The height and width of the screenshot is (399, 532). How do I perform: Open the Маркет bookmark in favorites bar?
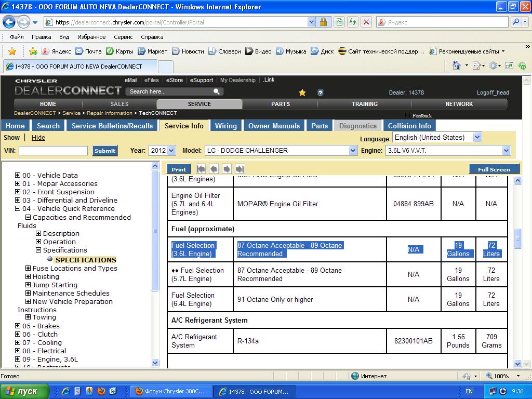coord(153,51)
